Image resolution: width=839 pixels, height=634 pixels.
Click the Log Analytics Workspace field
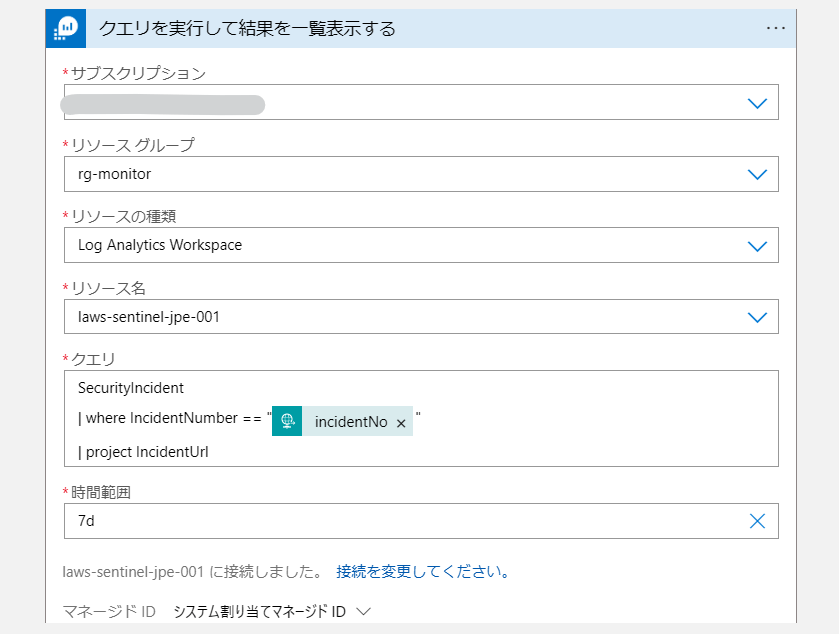(421, 245)
